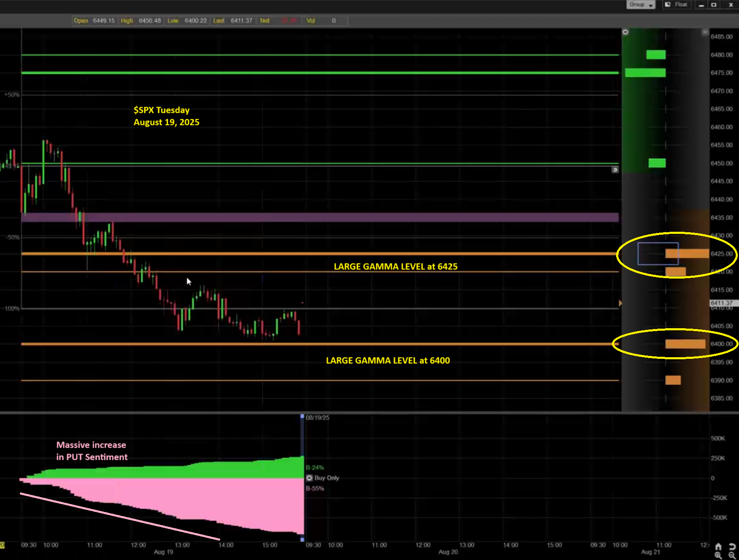The image size is (739, 560).
Task: Click the Net change field
Action: point(278,21)
